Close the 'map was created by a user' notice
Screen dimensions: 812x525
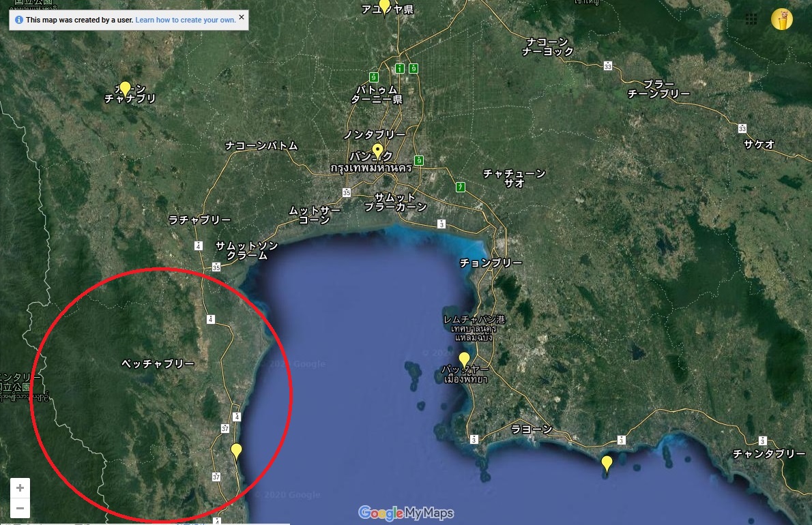click(242, 17)
